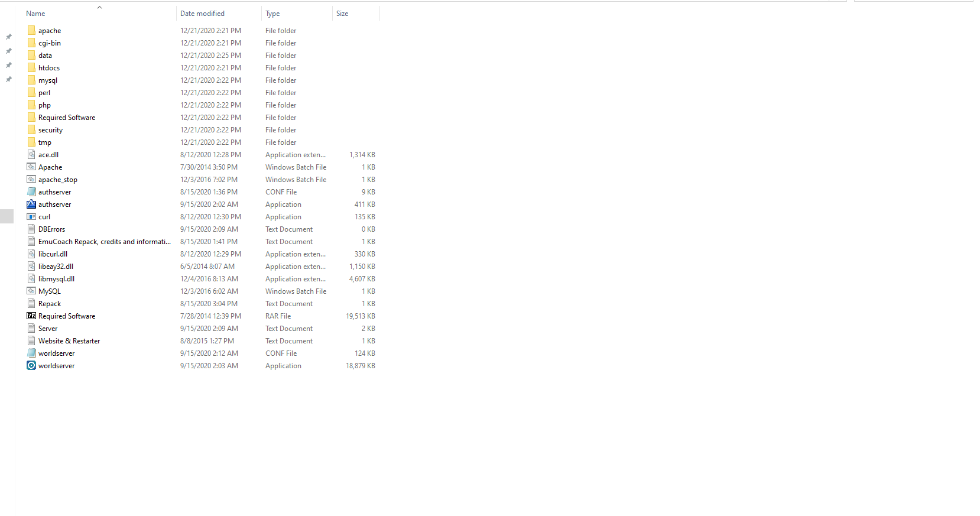Select the tmp folder icon
Viewport: 980px width, 516px height.
pyautogui.click(x=31, y=142)
